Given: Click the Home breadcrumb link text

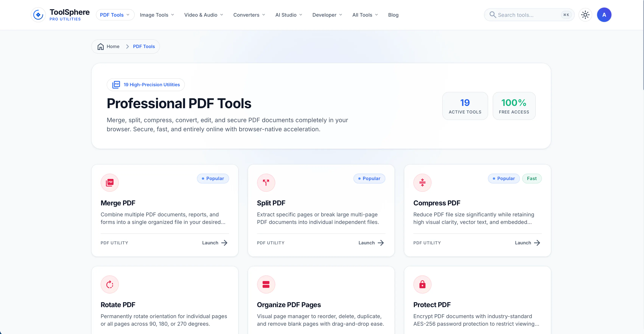Looking at the screenshot, I should tap(113, 47).
